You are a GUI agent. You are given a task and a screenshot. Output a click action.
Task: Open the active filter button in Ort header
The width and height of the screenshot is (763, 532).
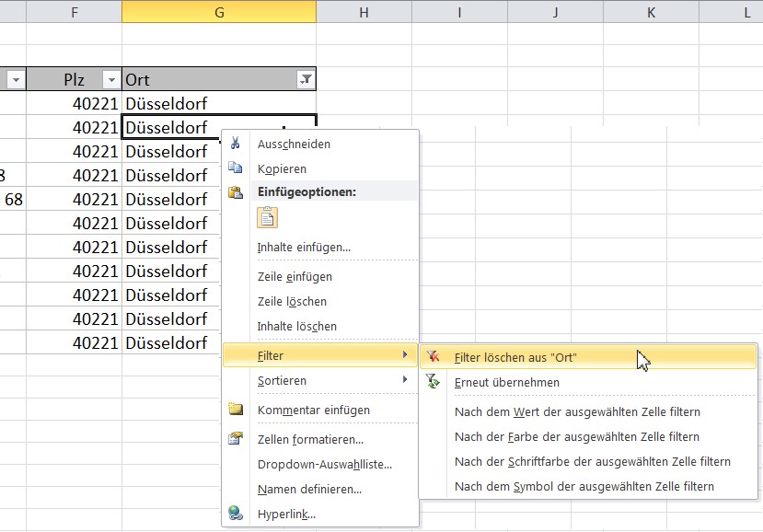click(306, 79)
